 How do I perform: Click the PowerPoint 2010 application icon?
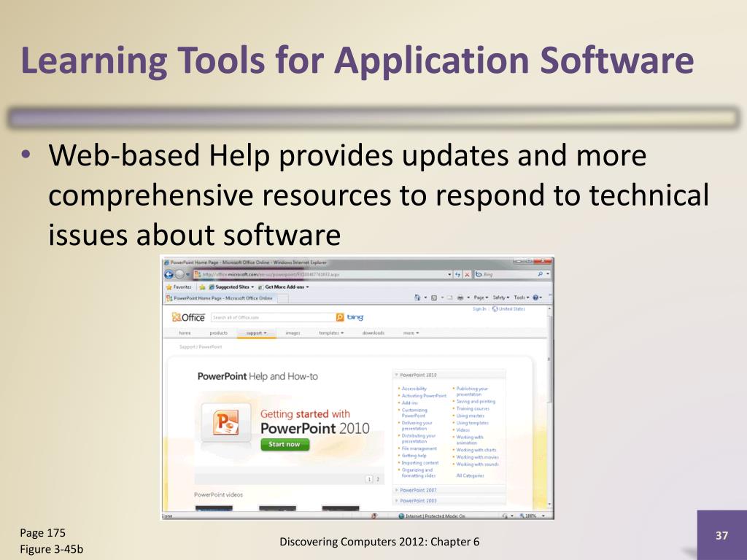point(226,422)
